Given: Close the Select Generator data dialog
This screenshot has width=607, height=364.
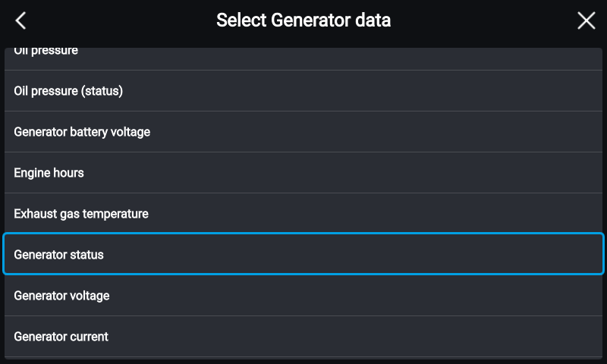Looking at the screenshot, I should pyautogui.click(x=586, y=20).
